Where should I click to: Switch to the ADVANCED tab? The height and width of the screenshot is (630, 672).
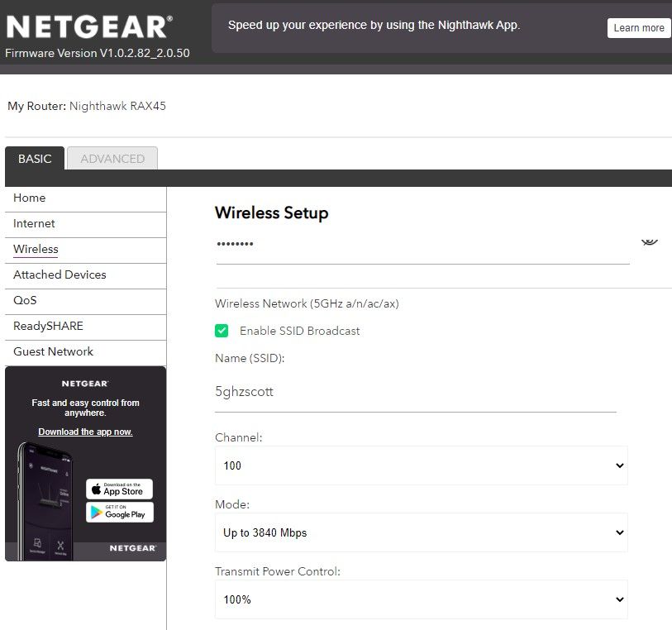pos(112,158)
